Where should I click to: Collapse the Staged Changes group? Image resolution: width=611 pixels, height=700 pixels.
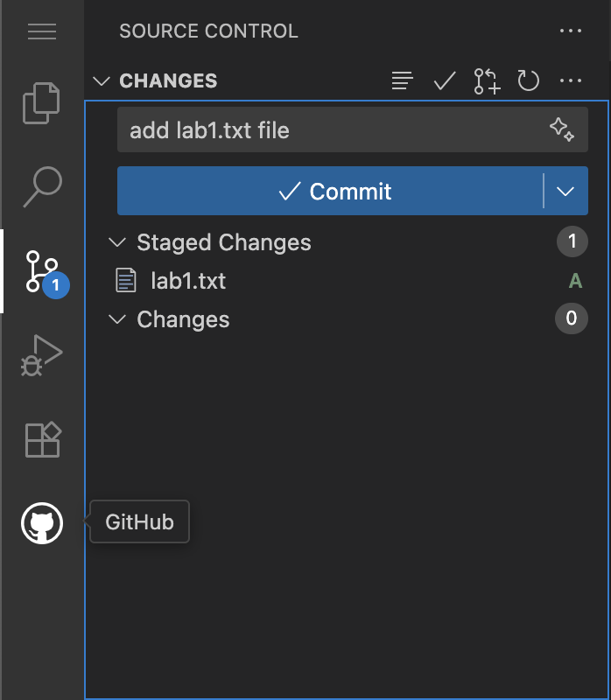point(116,242)
